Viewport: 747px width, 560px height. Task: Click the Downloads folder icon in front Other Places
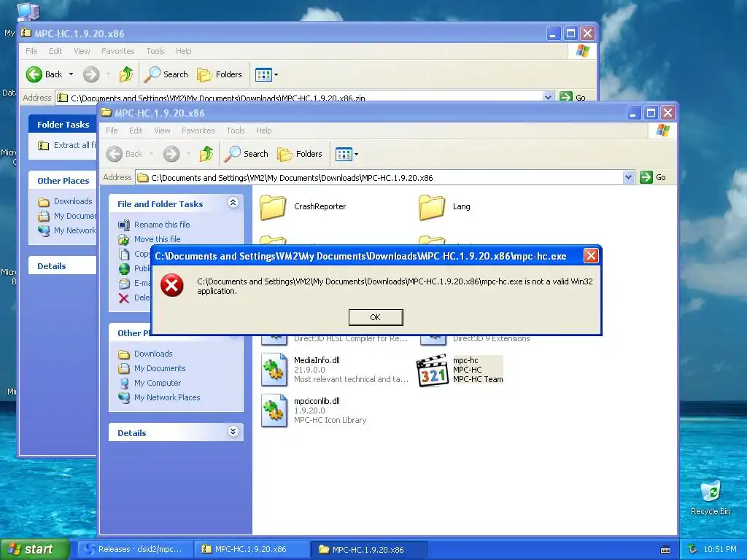coord(124,354)
